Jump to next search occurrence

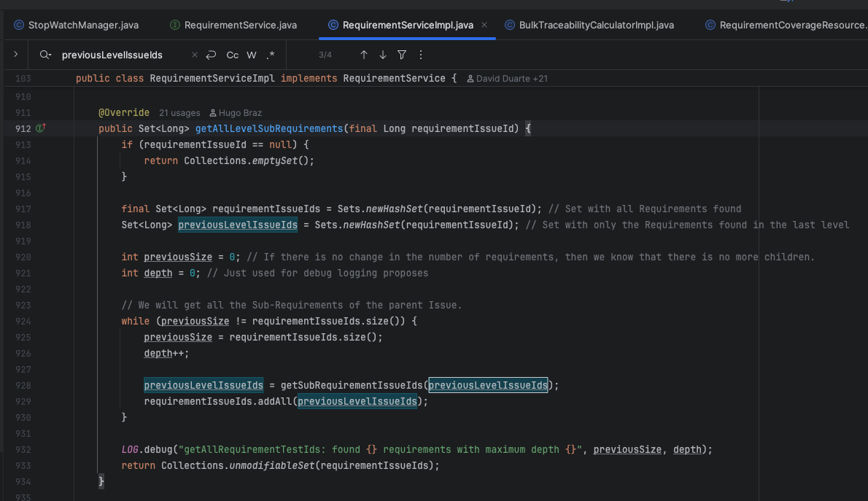click(383, 55)
